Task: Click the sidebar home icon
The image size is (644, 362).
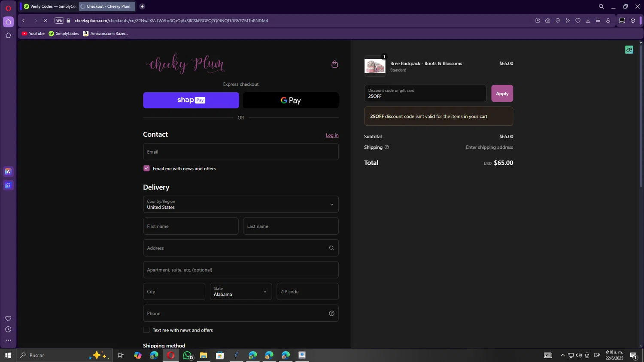Action: (8, 22)
